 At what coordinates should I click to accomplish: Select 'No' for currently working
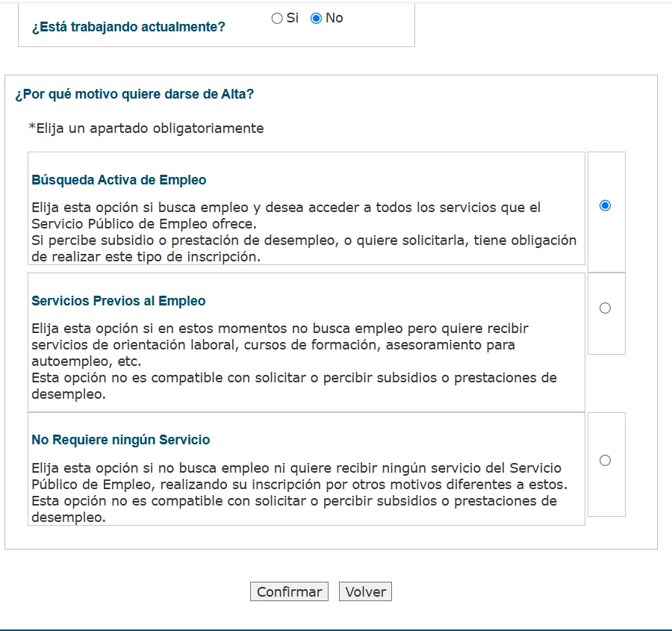click(x=316, y=19)
